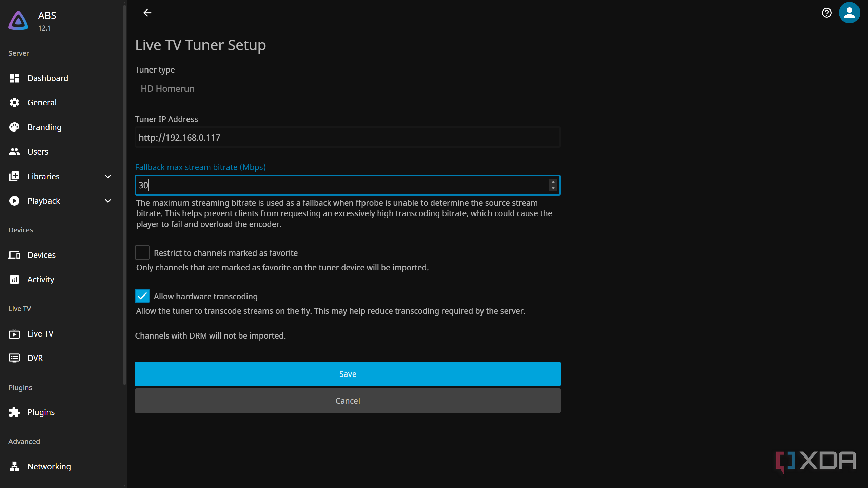Screen dimensions: 868x488
Task: Click the Jellyfin logo in sidebar
Action: click(x=18, y=21)
